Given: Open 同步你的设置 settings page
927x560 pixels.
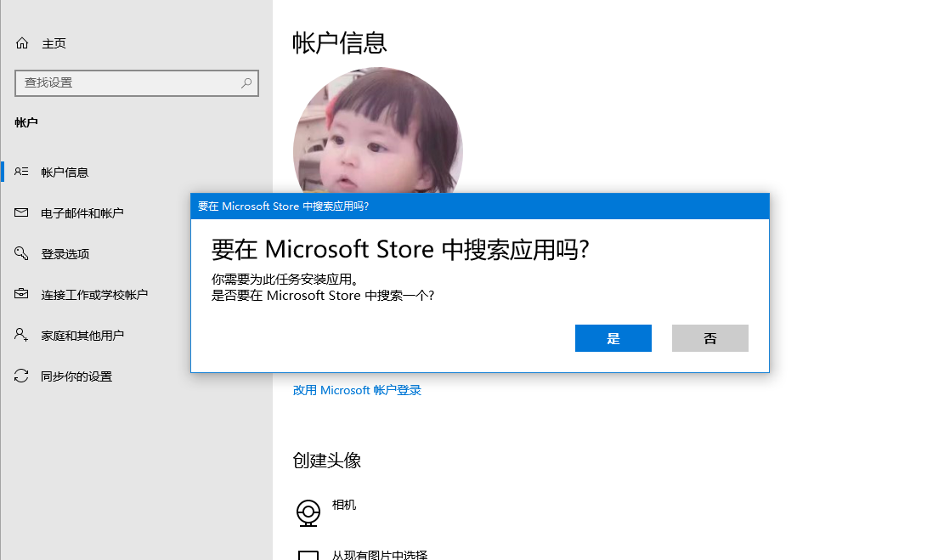Looking at the screenshot, I should pyautogui.click(x=76, y=376).
